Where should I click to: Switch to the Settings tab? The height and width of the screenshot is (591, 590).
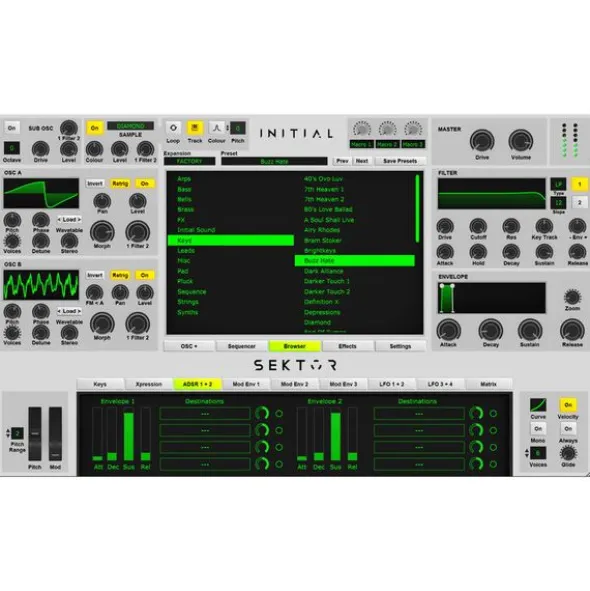(400, 346)
